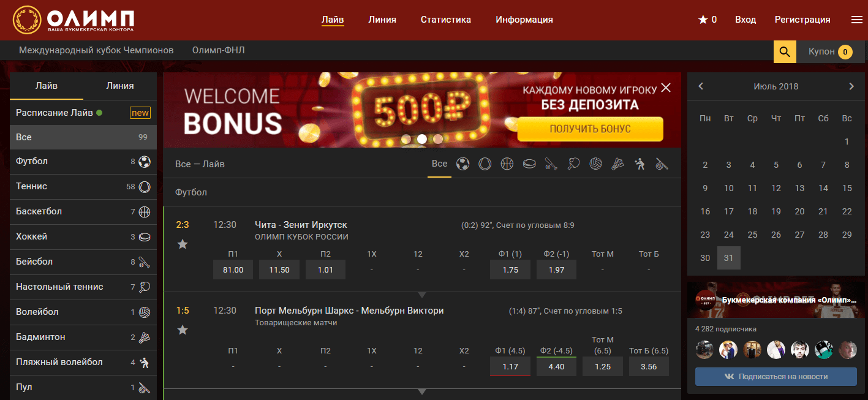
Task: Click the search magnifier icon
Action: coord(785,51)
